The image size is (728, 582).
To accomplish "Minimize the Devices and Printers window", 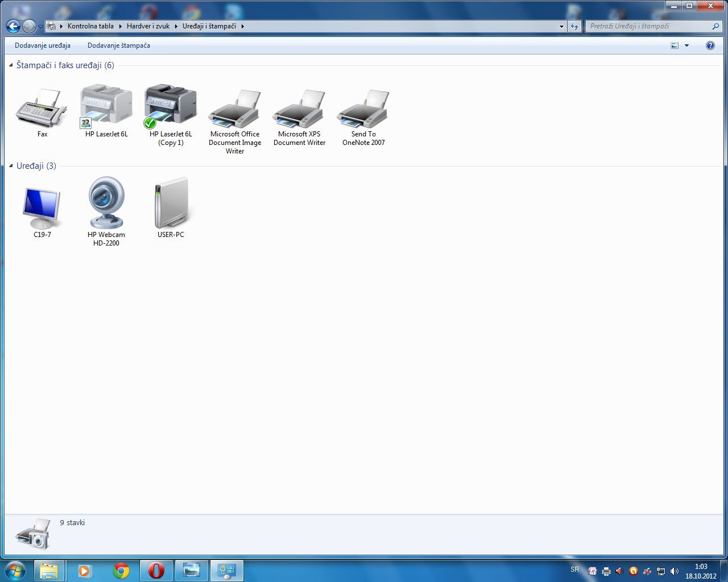I will coord(674,6).
